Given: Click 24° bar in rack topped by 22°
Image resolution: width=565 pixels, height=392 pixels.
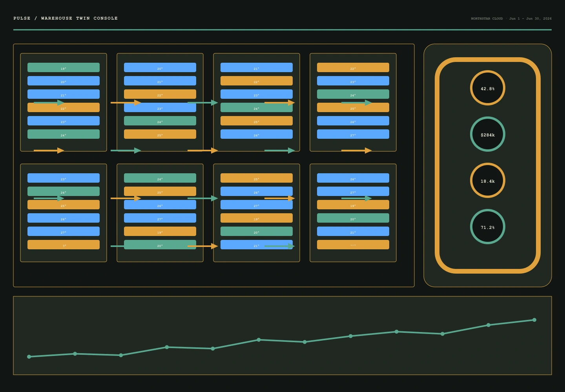Looking at the screenshot, I should coord(353,94).
